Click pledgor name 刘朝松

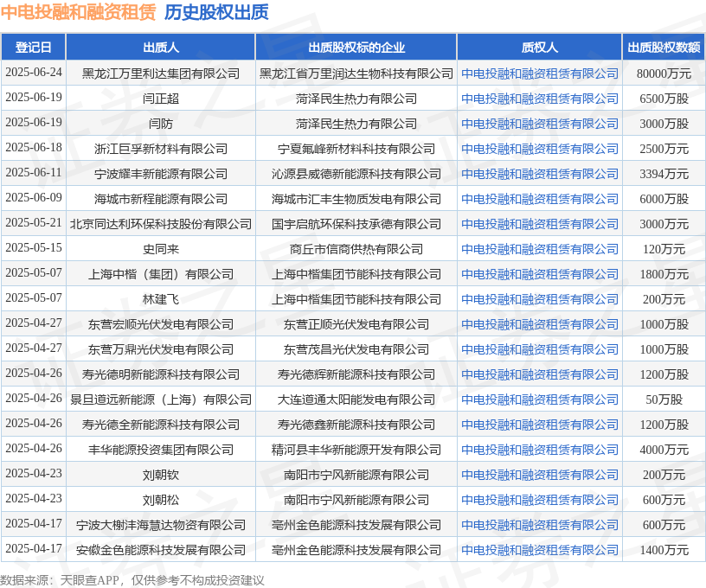pyautogui.click(x=161, y=500)
